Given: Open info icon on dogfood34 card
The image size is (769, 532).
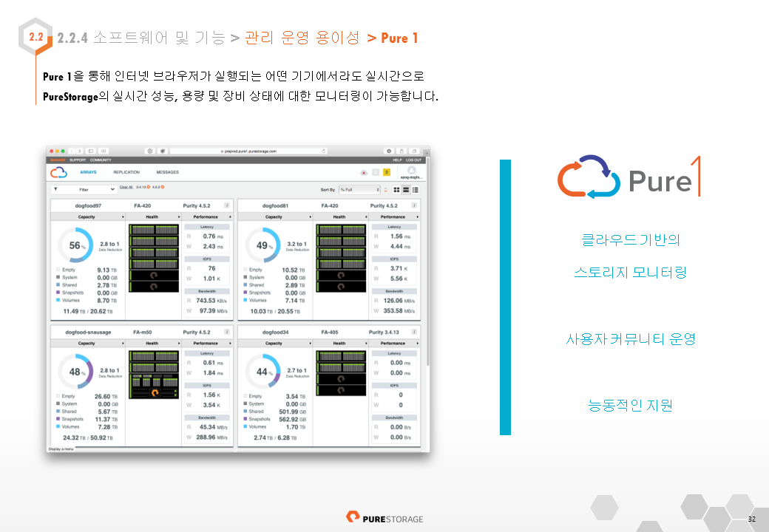Looking at the screenshot, I should [414, 332].
